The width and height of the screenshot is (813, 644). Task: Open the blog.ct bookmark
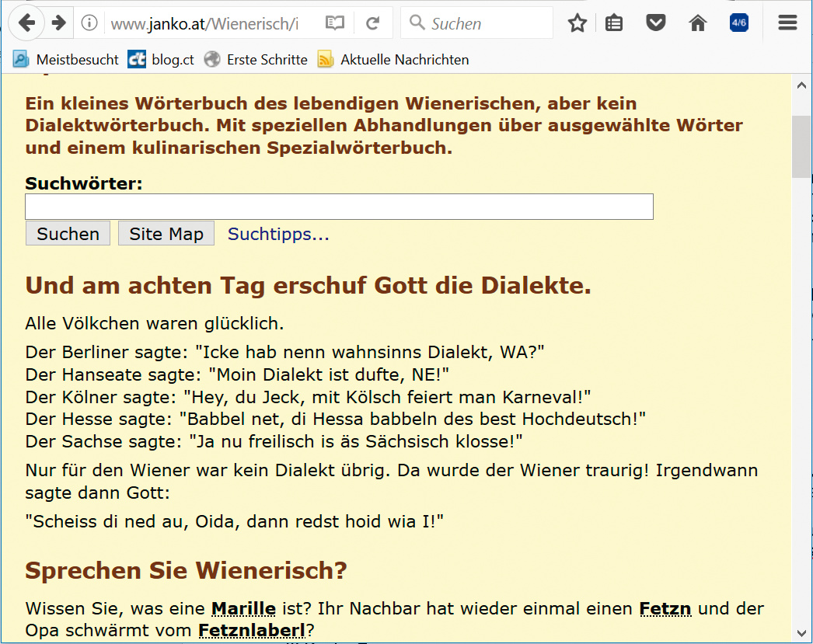point(162,59)
